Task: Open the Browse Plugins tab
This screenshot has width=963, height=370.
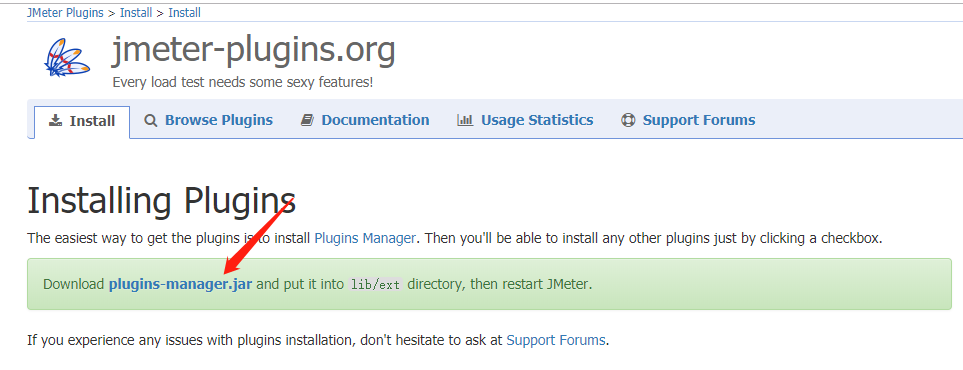Action: (208, 120)
